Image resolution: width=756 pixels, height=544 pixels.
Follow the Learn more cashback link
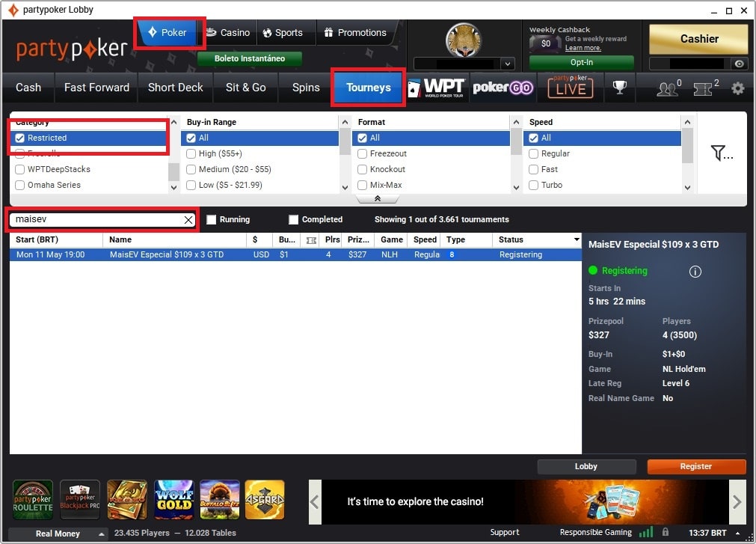583,48
